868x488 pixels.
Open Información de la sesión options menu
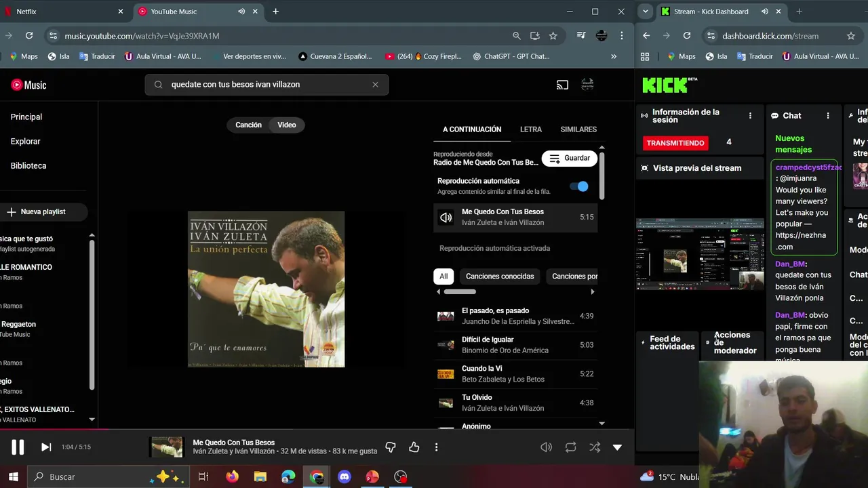[750, 116]
